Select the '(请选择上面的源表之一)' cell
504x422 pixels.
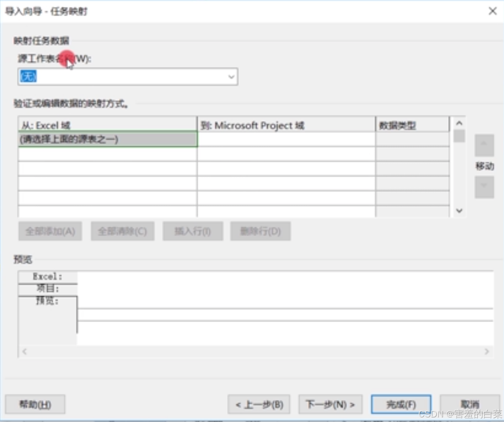coord(108,139)
